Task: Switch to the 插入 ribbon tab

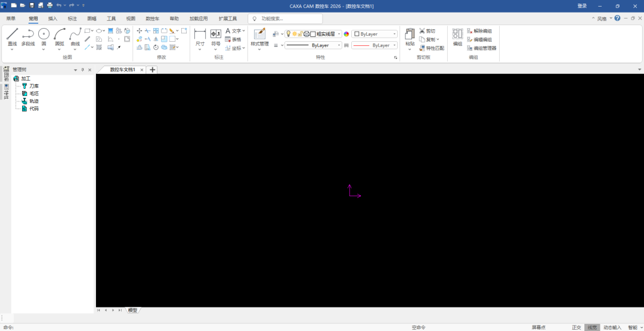Action: [53, 18]
